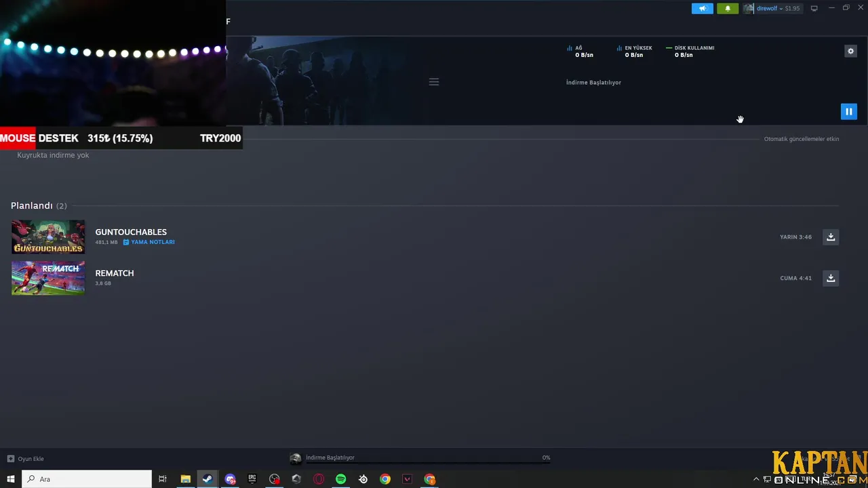The image size is (868, 488).
Task: Show hidden system tray icons
Action: pyautogui.click(x=756, y=479)
